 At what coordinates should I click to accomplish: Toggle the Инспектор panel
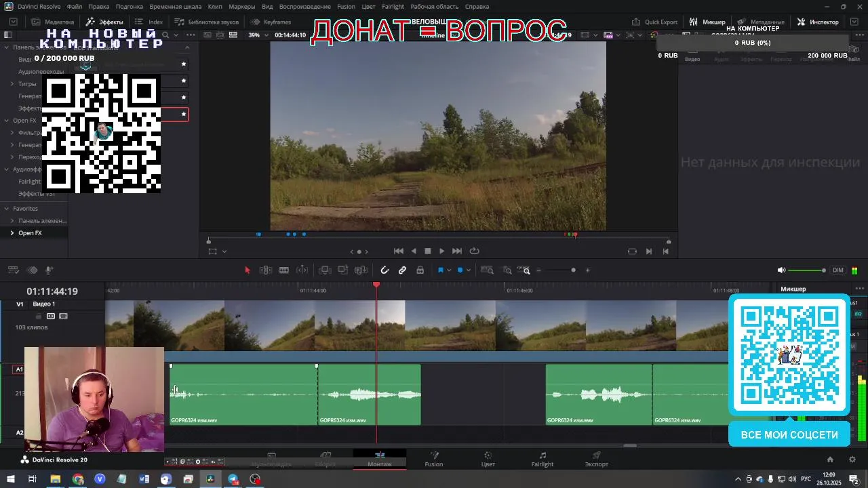click(x=818, y=22)
